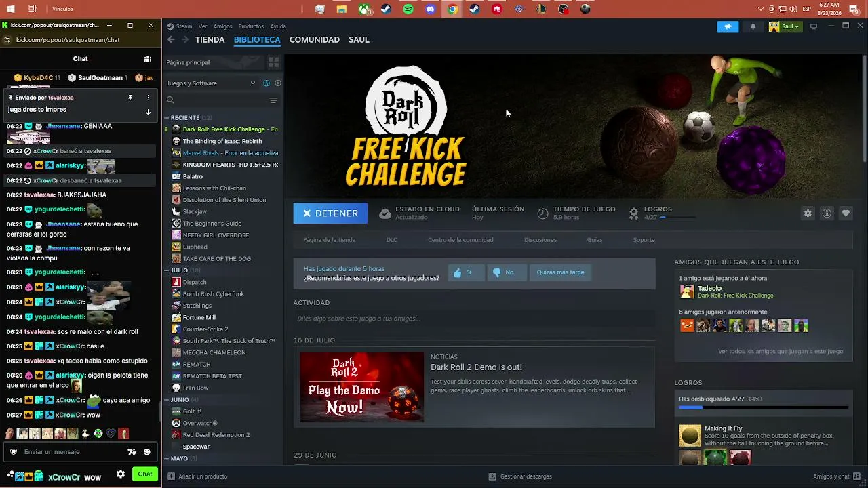Open the Spotify icon in the taskbar

[408, 9]
